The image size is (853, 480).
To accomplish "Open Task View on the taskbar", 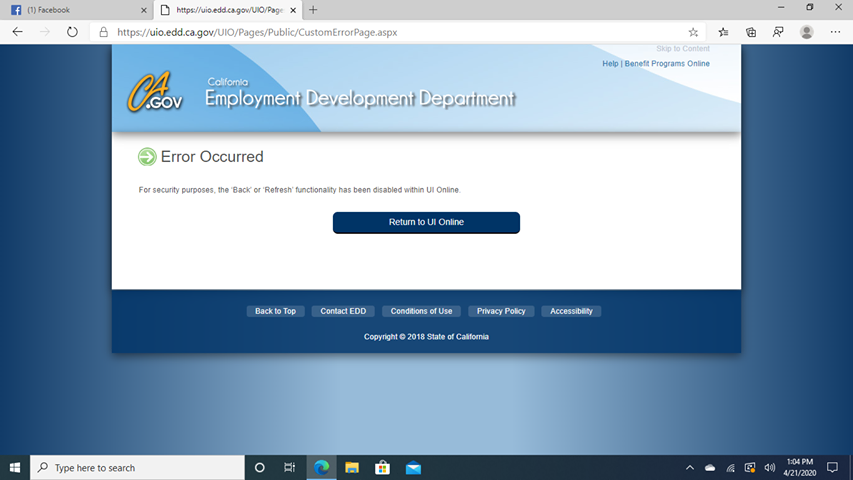I will pos(289,467).
